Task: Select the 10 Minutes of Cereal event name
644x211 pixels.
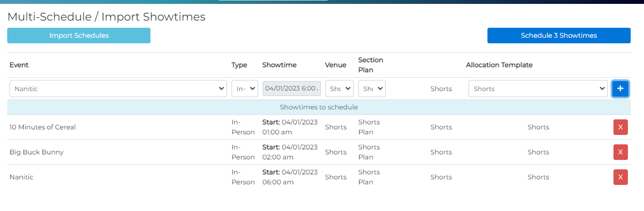Action: point(43,127)
